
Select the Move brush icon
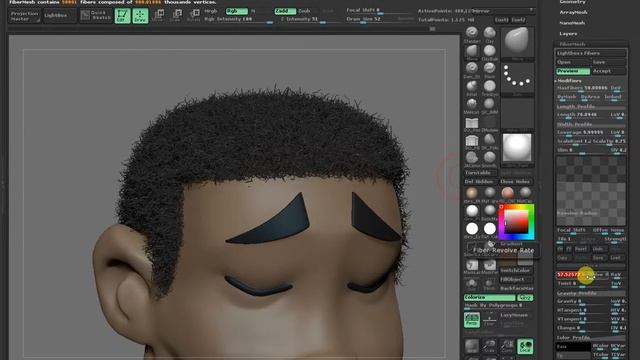pos(472,52)
